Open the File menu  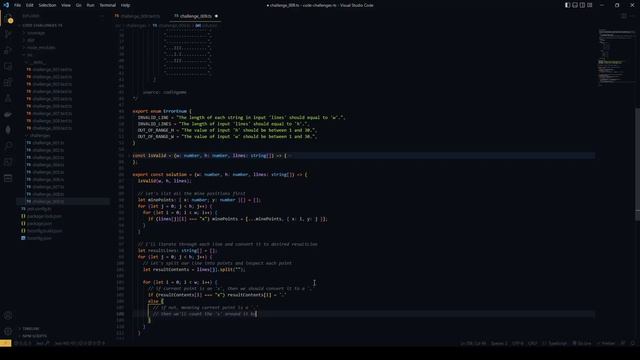18,5
